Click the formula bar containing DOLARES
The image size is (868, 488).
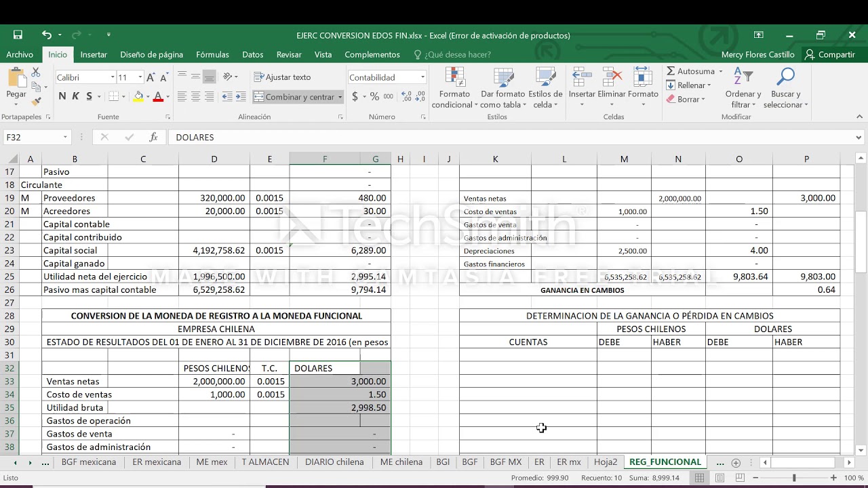510,137
